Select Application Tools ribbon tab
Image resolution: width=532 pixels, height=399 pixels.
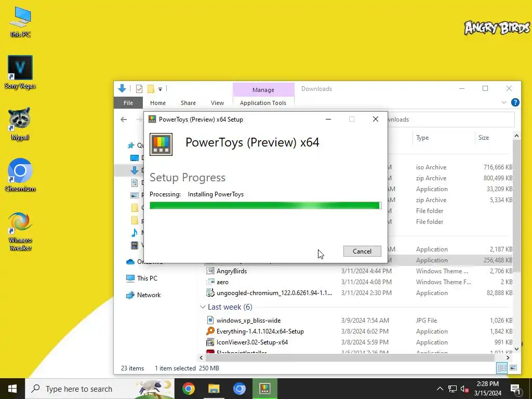[263, 103]
